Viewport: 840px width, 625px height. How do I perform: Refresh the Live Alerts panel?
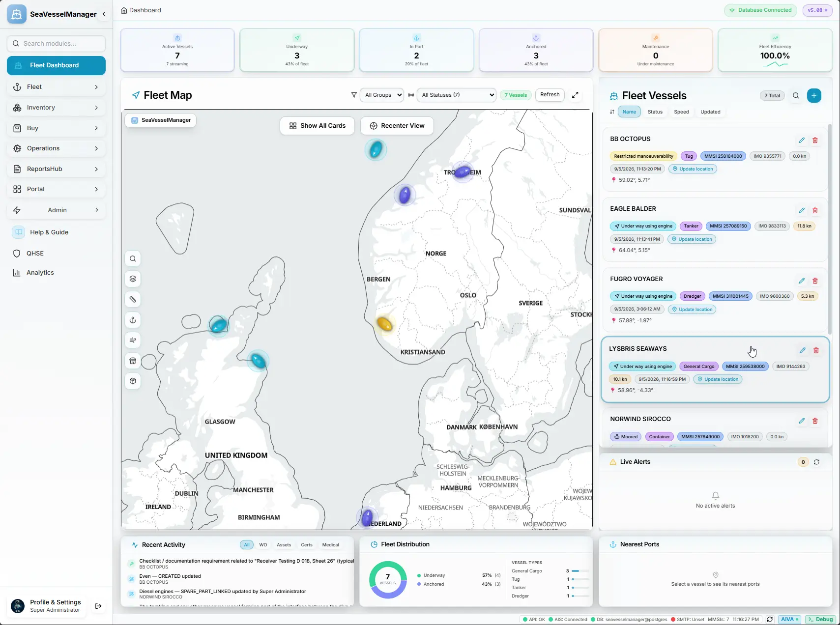tap(816, 462)
